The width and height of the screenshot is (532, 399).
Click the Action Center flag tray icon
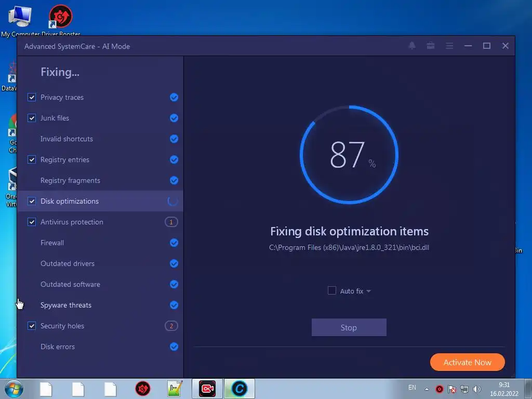coord(452,389)
